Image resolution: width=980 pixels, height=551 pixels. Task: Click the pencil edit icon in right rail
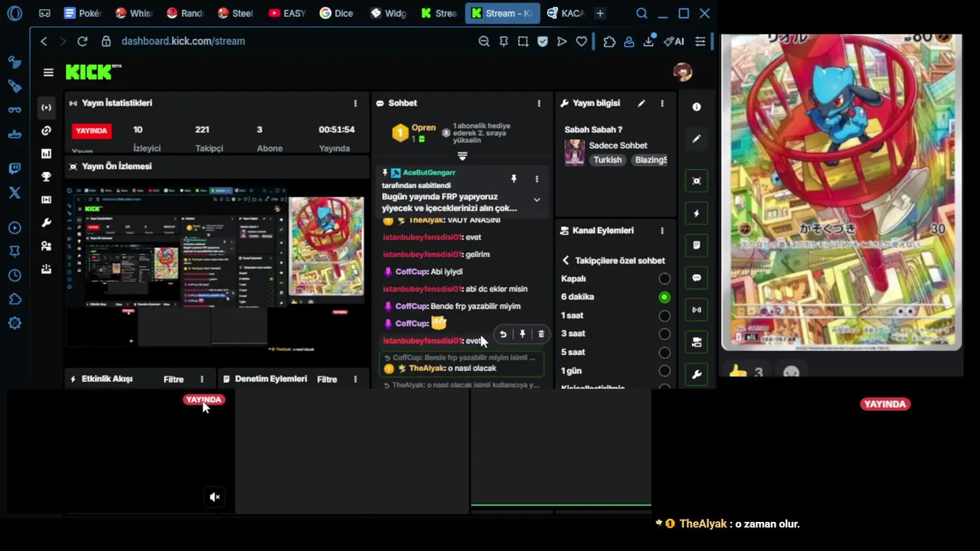click(697, 139)
